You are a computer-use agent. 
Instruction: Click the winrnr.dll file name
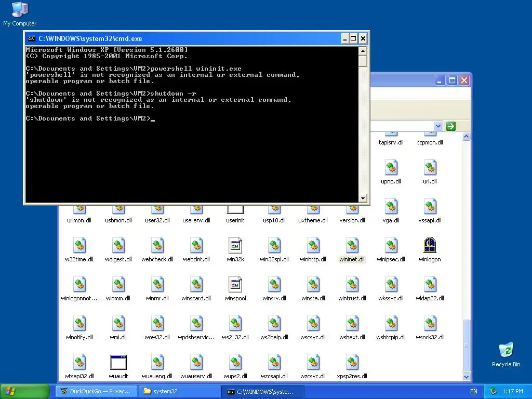pyautogui.click(x=157, y=298)
